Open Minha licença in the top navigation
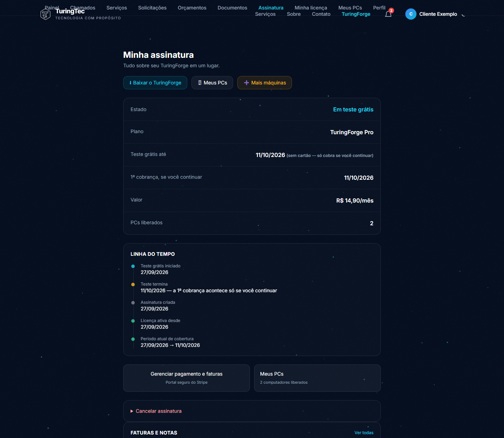This screenshot has height=438, width=504. click(x=311, y=8)
